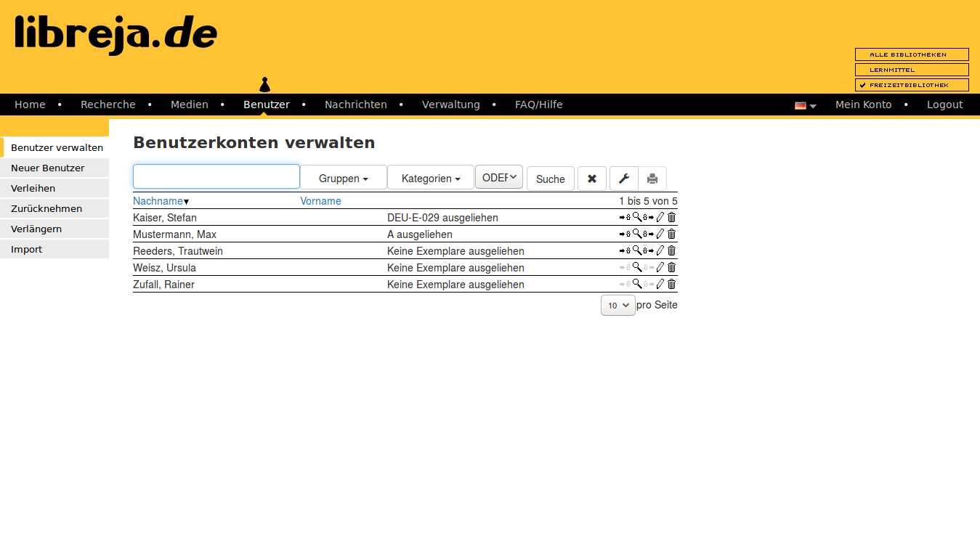Open details magnifier for Reeders, Trautwein
Image resolution: width=980 pixels, height=556 pixels.
(637, 250)
